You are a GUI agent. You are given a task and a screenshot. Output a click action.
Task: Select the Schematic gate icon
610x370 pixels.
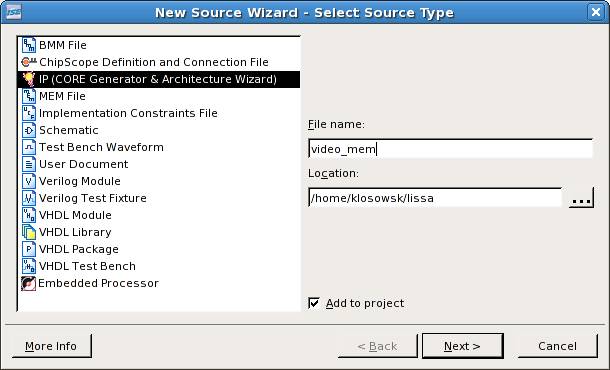29,130
